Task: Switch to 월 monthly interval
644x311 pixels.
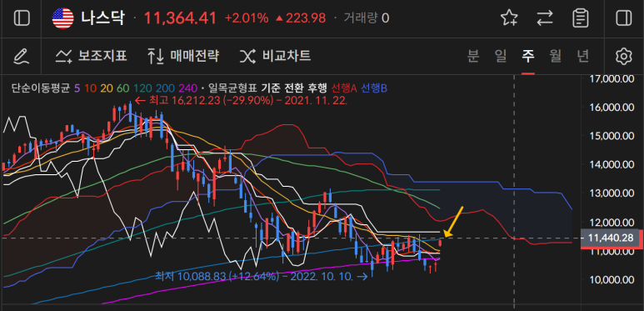Action: click(556, 56)
